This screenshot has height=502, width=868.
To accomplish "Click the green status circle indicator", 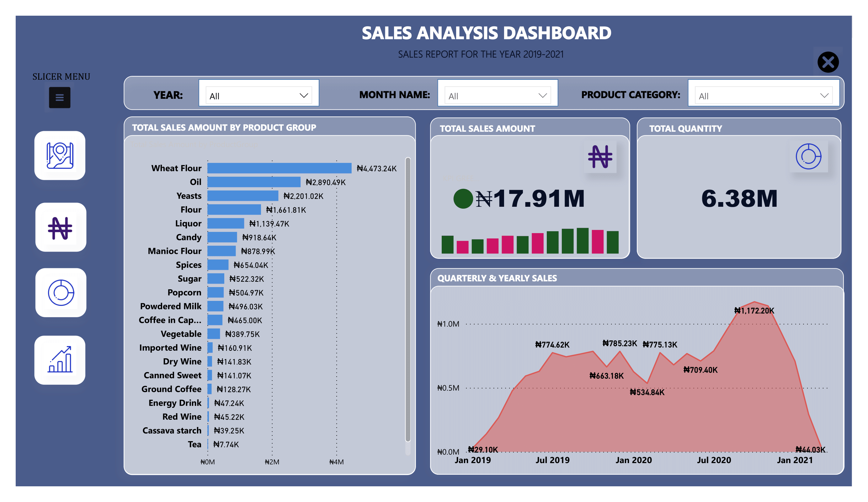I will [463, 199].
